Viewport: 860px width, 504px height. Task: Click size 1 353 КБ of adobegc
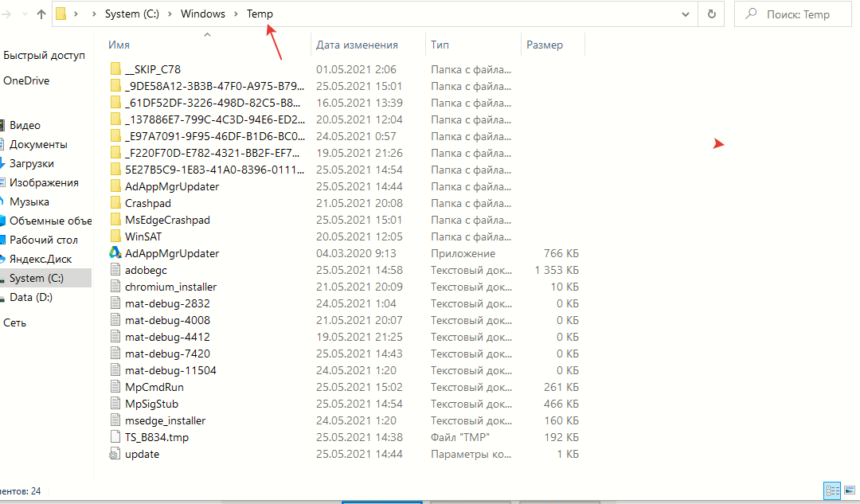[556, 271]
